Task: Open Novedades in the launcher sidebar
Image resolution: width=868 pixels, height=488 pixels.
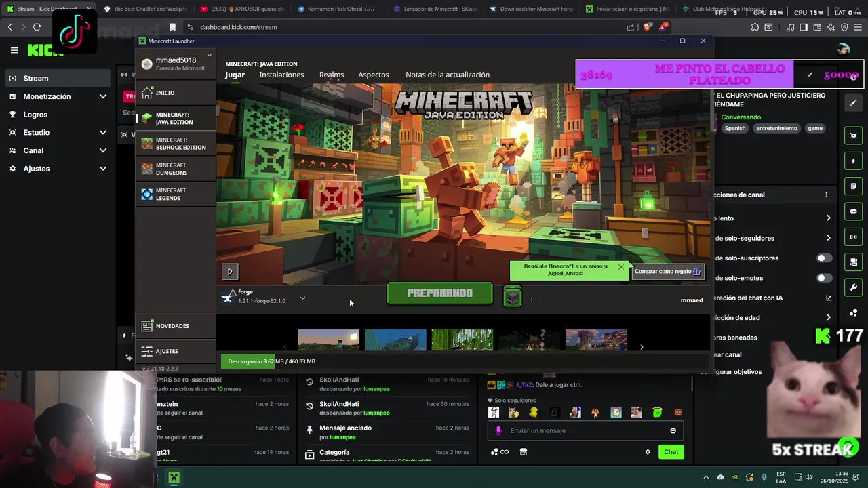Action: pyautogui.click(x=176, y=326)
